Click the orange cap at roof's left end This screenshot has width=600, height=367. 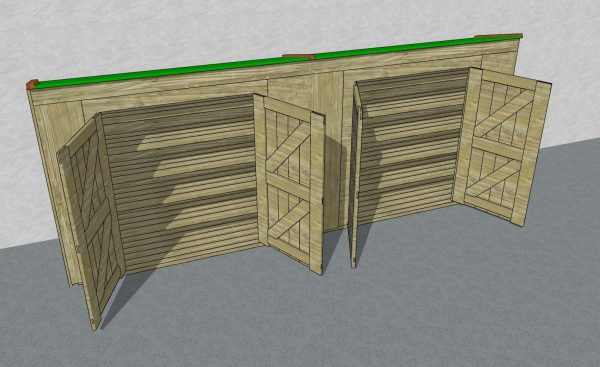click(32, 85)
